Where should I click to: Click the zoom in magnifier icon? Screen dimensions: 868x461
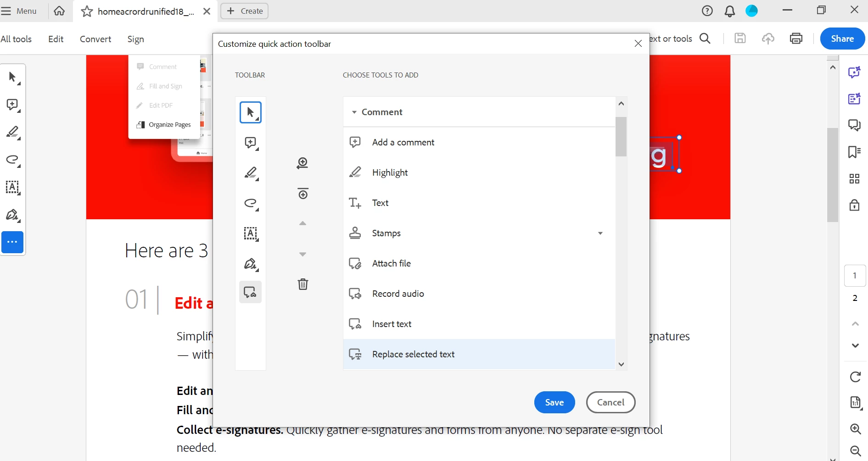pyautogui.click(x=855, y=429)
